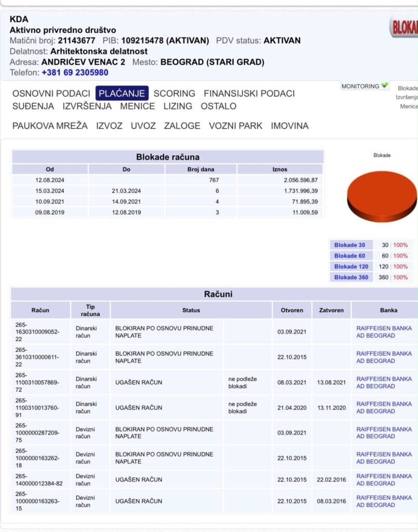Click the red Blokade pie chart
The width and height of the screenshot is (418, 532).
click(x=382, y=196)
